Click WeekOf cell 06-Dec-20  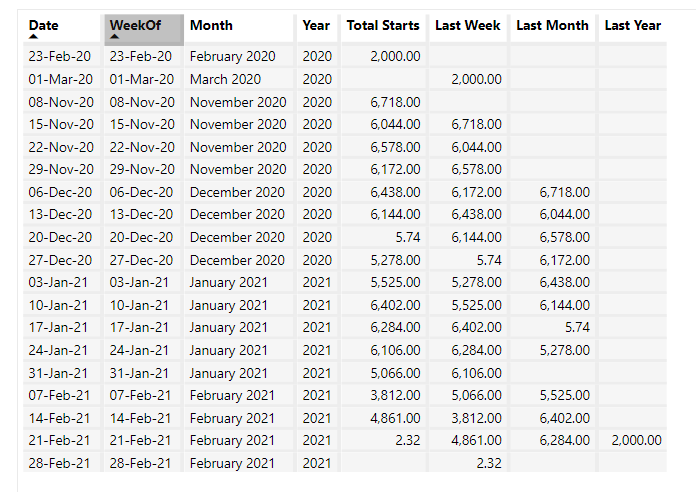tap(141, 192)
